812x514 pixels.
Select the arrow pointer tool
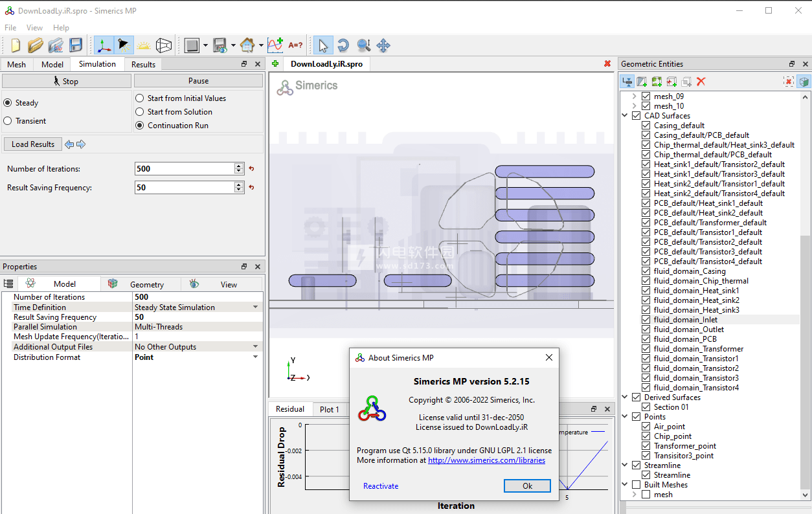click(323, 45)
